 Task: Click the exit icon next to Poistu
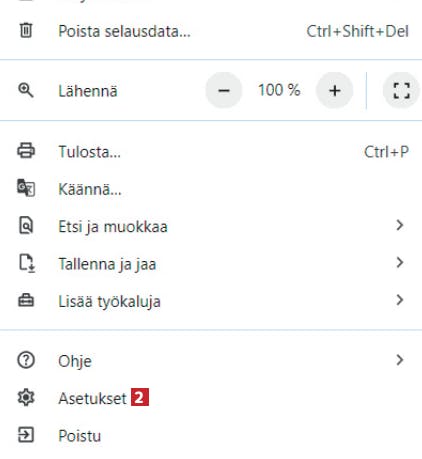[26, 435]
